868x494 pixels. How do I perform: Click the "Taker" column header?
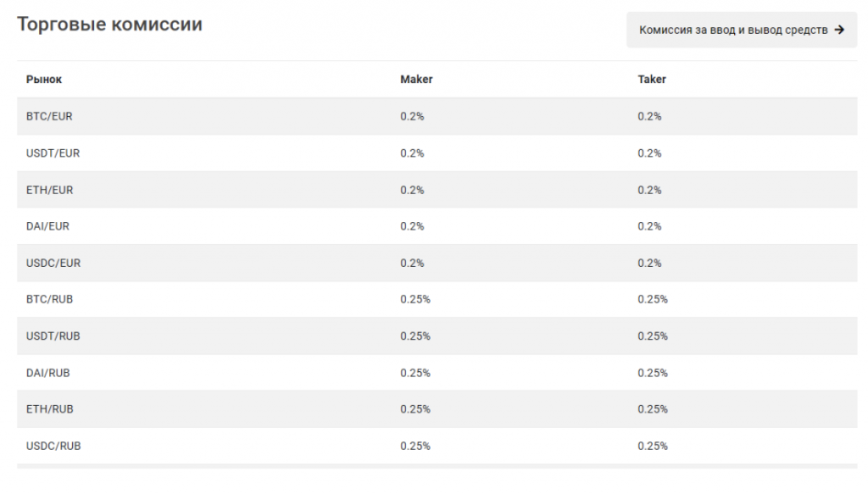(x=652, y=80)
